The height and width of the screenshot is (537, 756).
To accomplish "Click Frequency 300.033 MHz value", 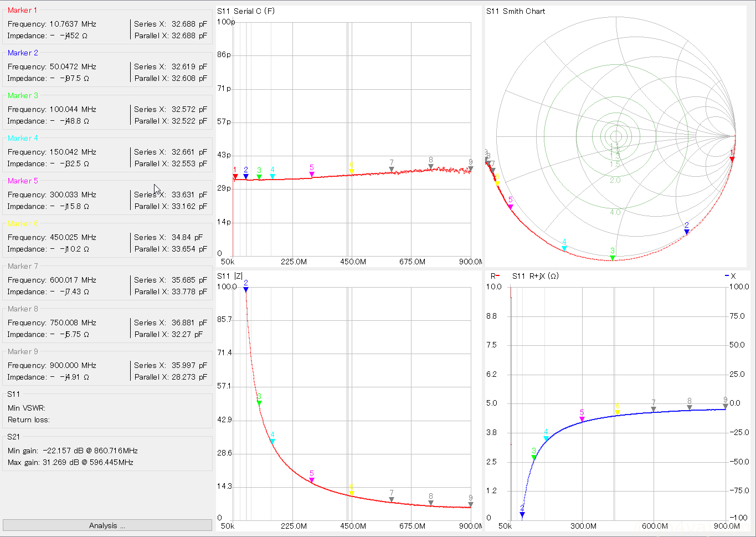I will pyautogui.click(x=73, y=195).
